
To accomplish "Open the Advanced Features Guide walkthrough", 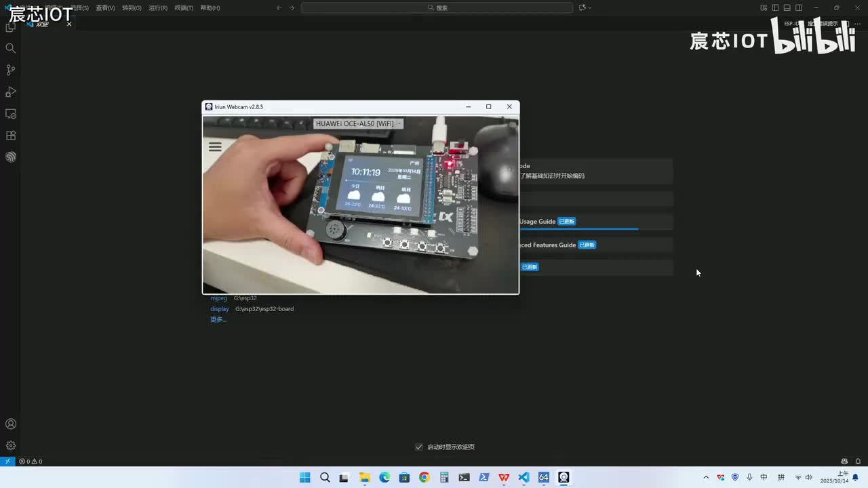I will (596, 245).
